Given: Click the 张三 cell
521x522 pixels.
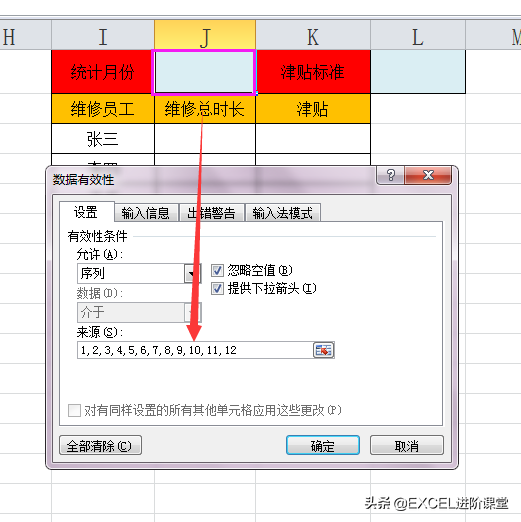Looking at the screenshot, I should tap(103, 139).
